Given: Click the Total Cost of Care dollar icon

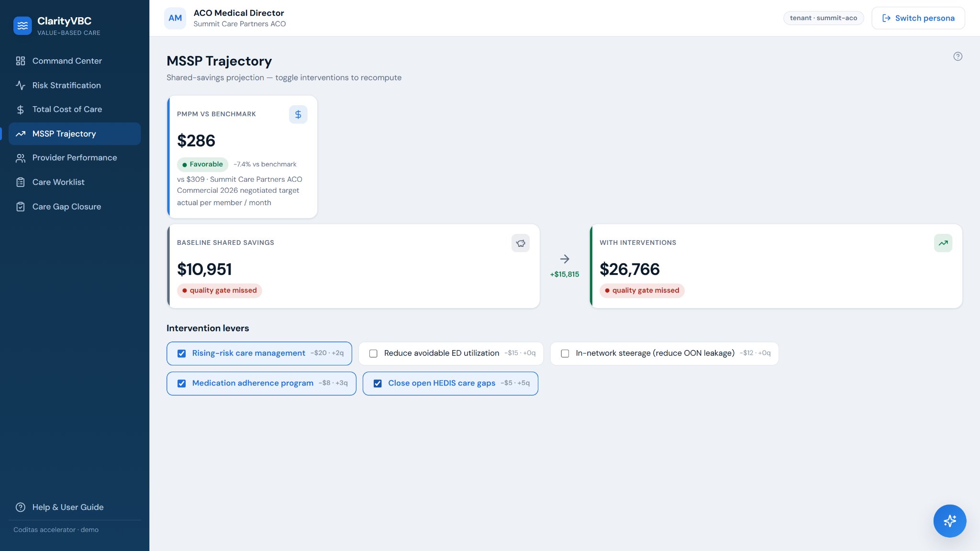Looking at the screenshot, I should 21,110.
